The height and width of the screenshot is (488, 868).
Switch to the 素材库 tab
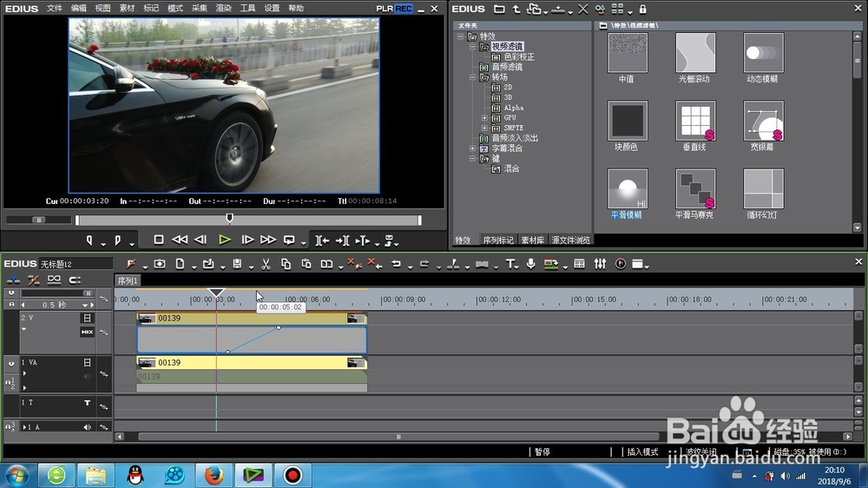point(533,241)
